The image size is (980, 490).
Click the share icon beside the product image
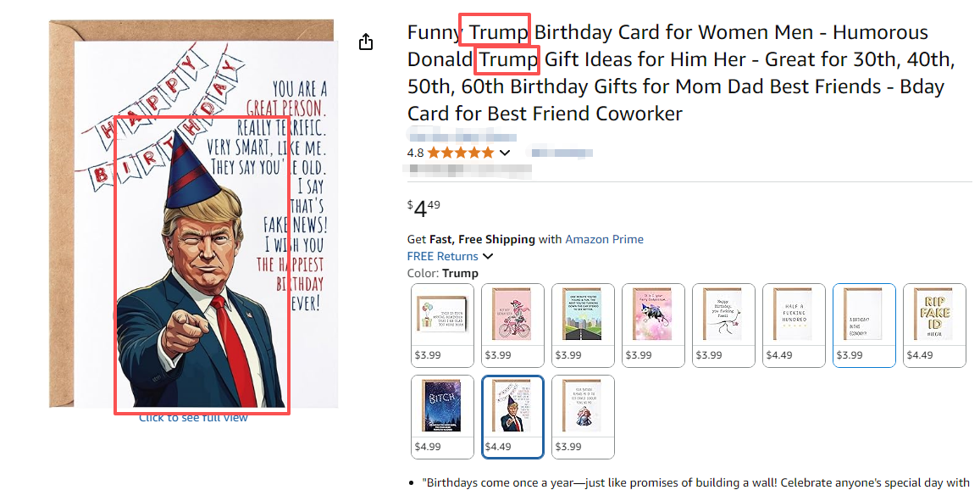tap(366, 42)
